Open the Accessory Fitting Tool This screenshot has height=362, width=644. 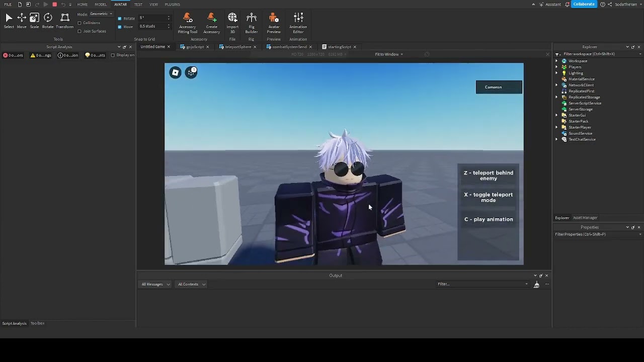pos(187,23)
